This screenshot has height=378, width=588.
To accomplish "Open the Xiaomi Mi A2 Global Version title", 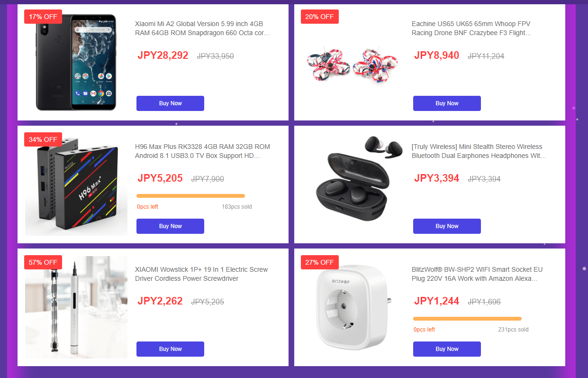I will (202, 28).
